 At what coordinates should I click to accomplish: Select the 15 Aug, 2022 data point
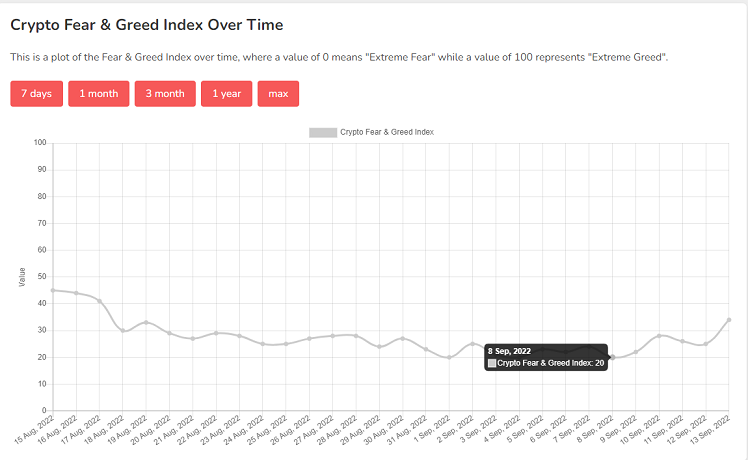point(53,290)
